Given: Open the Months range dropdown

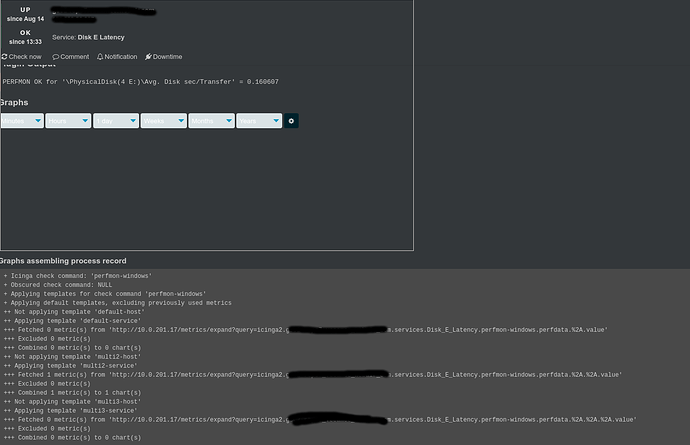Looking at the screenshot, I should (212, 121).
